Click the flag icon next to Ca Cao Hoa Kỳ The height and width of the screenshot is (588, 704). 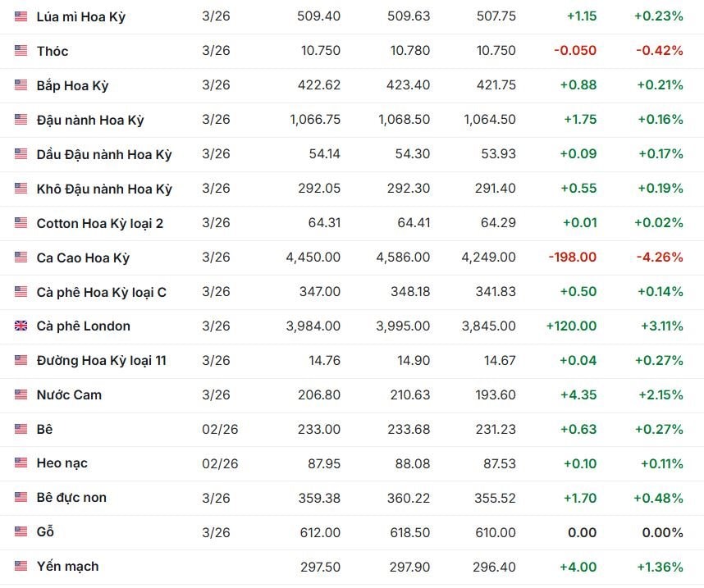coord(21,258)
